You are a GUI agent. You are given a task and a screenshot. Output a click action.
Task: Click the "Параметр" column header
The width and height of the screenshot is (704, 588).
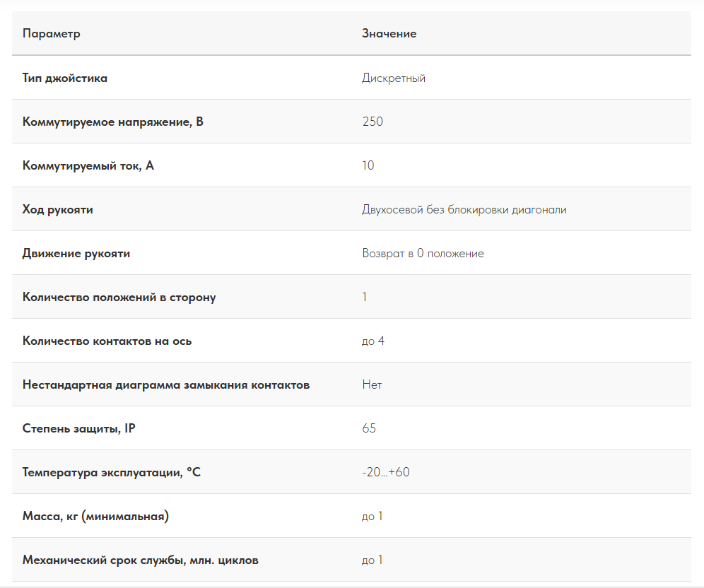[52, 34]
